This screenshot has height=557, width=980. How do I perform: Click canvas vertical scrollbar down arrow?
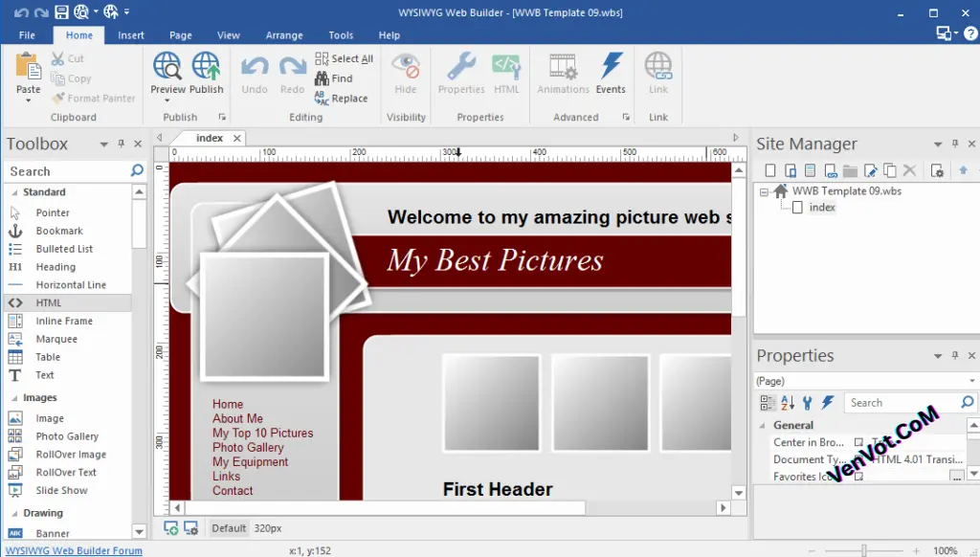pos(739,493)
